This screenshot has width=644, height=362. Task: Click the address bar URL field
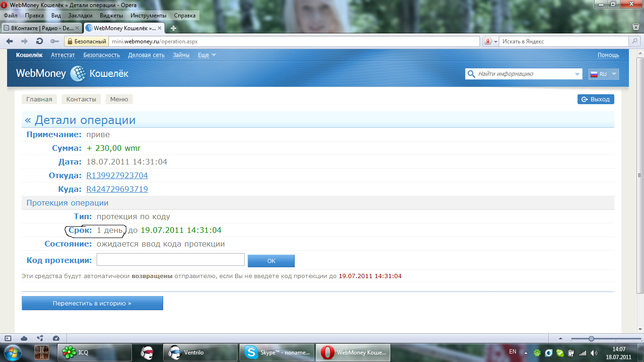click(294, 41)
